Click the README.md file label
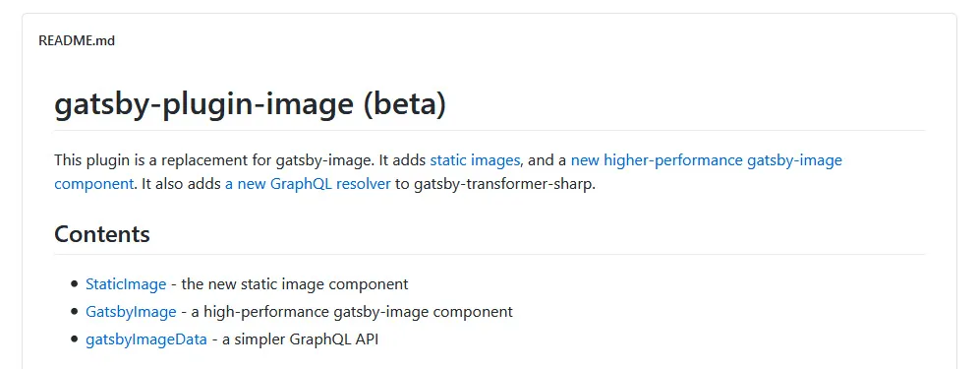Image resolution: width=980 pixels, height=369 pixels. tap(77, 40)
